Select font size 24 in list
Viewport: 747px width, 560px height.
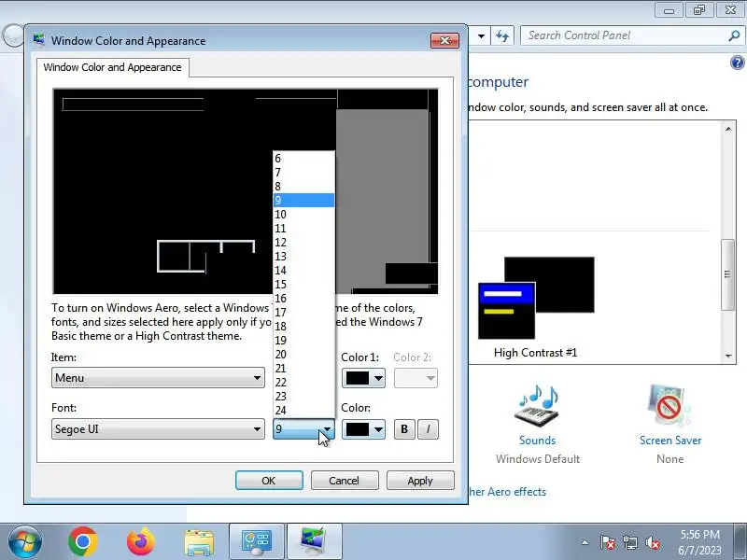(x=303, y=410)
